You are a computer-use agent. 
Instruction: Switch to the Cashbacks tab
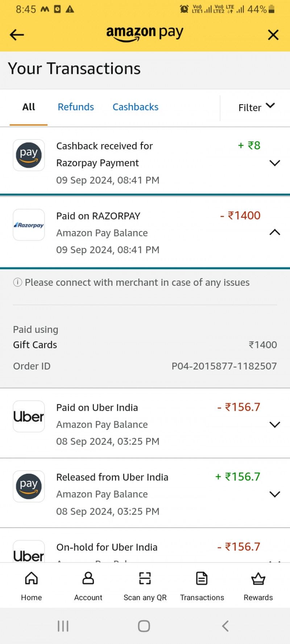point(135,107)
